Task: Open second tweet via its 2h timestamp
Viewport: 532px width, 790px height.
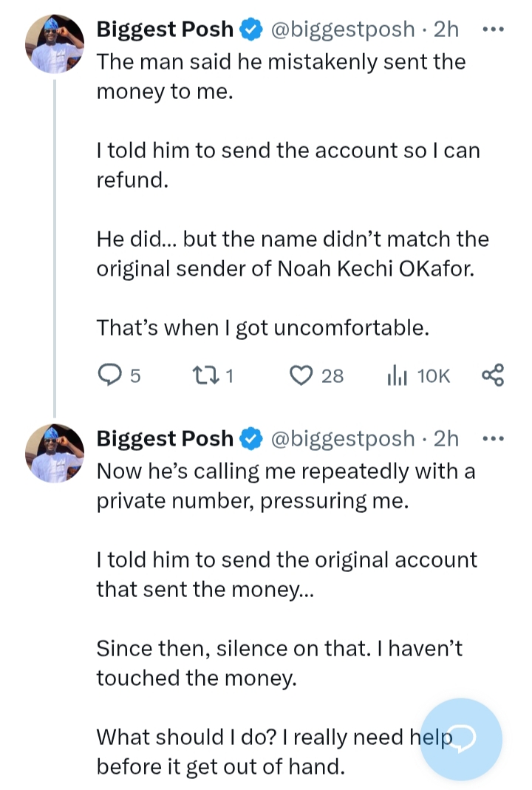Action: pyautogui.click(x=446, y=438)
